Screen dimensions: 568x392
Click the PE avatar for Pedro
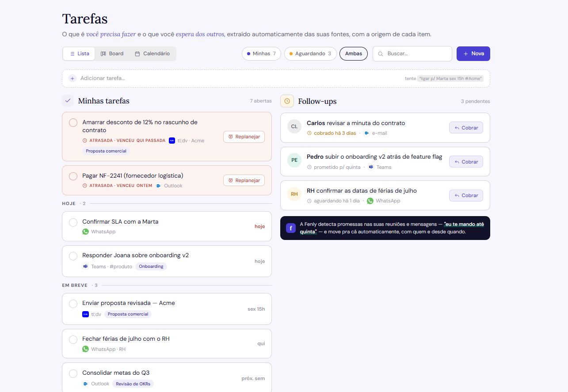tap(294, 160)
